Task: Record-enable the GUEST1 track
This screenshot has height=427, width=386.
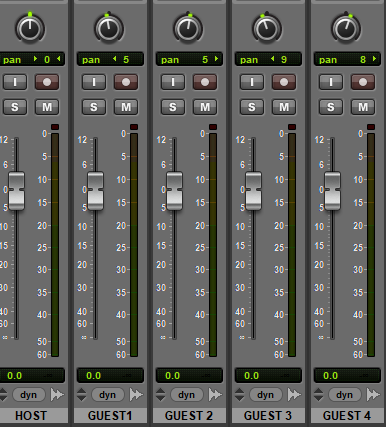Action: pyautogui.click(x=126, y=82)
